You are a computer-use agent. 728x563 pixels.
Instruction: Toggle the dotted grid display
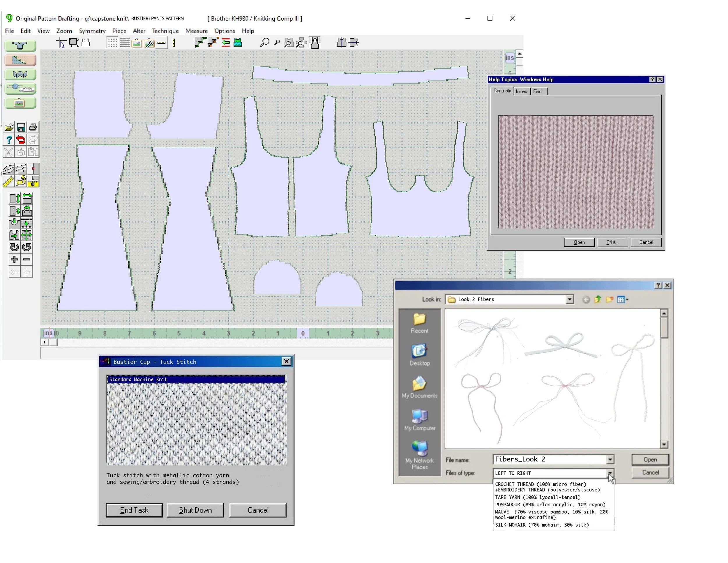coord(112,43)
